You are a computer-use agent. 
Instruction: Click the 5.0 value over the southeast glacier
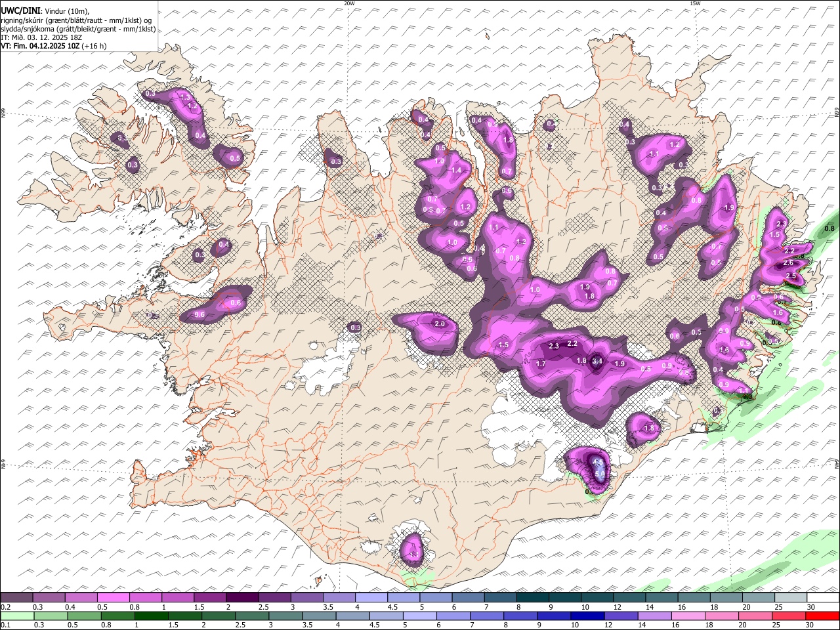click(x=598, y=472)
